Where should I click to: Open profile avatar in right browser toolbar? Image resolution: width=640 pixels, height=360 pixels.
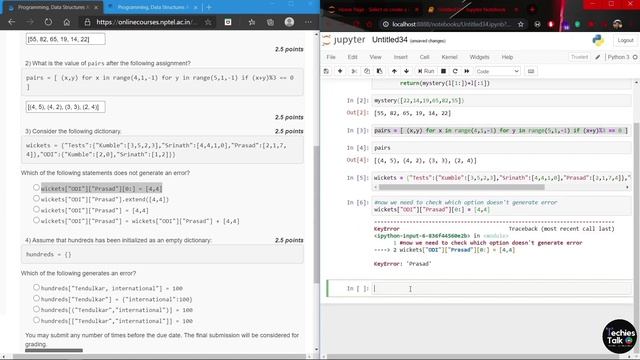(618, 24)
